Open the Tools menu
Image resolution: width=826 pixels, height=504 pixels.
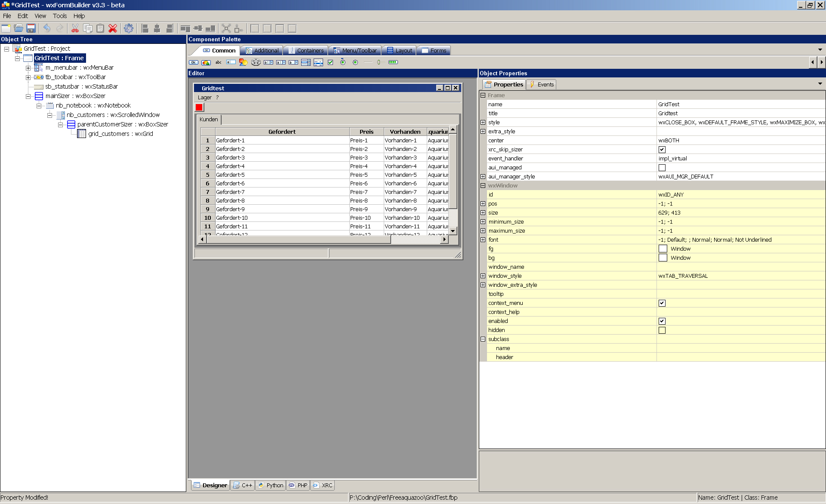coord(60,16)
